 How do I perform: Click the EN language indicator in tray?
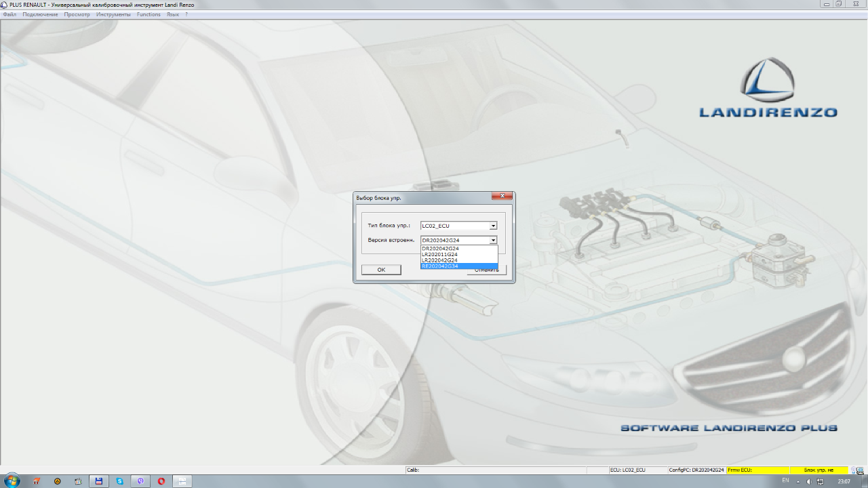click(x=785, y=481)
